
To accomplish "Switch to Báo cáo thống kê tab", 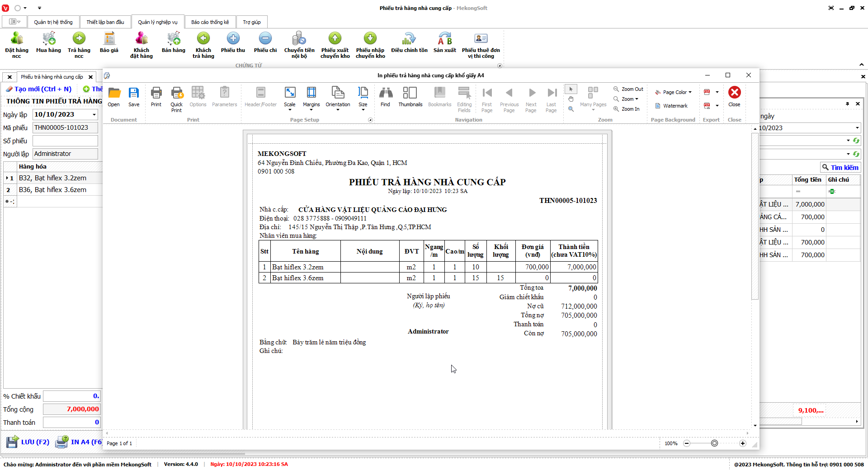I will tap(210, 22).
